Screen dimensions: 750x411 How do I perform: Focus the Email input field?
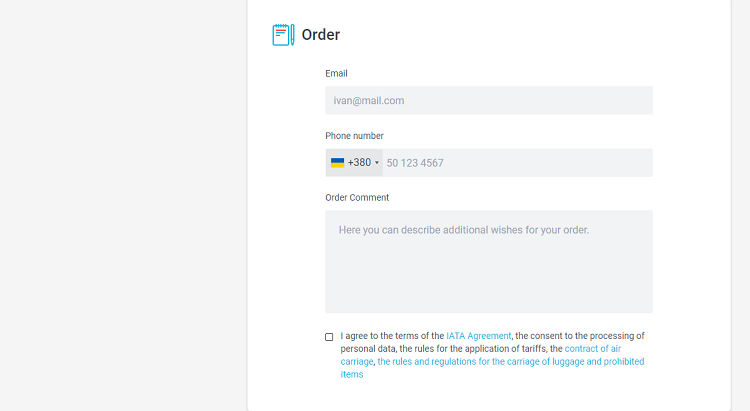(x=489, y=100)
